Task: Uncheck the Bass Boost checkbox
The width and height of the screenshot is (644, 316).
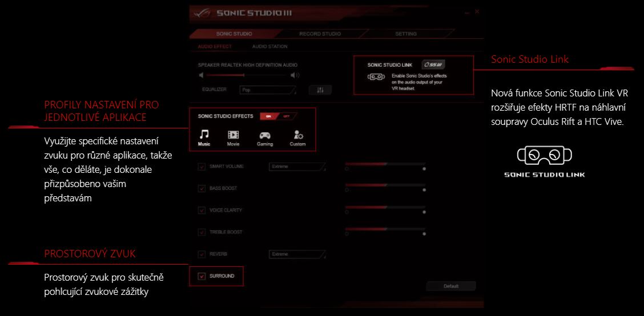Action: point(202,188)
